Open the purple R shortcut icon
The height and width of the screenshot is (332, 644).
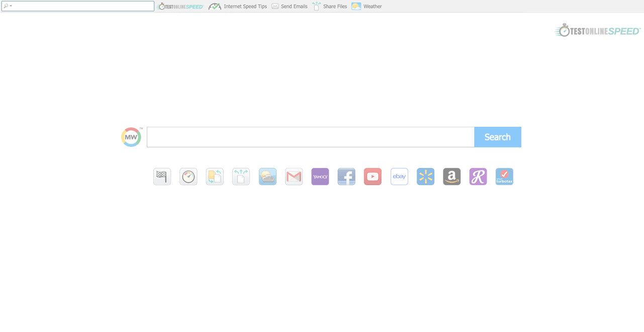point(478,177)
